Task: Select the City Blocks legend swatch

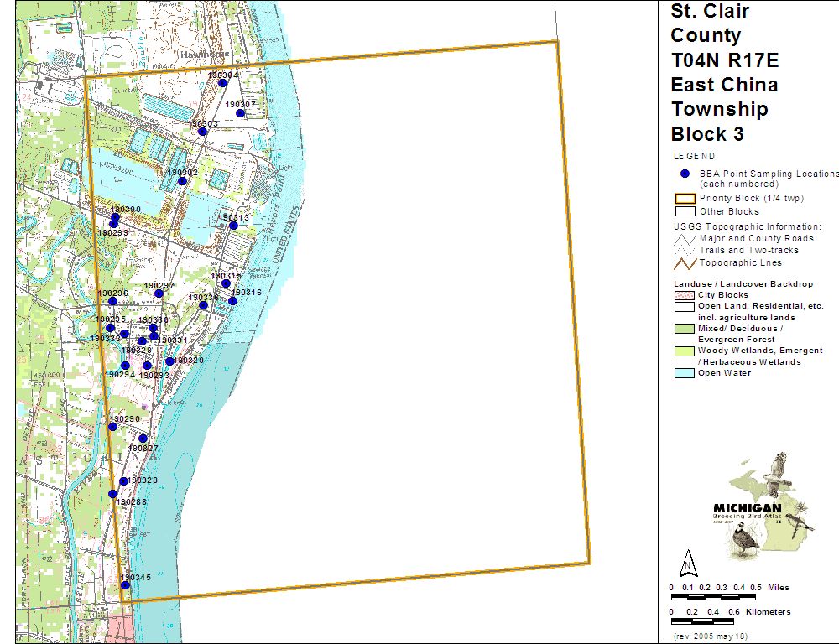Action: pyautogui.click(x=685, y=295)
